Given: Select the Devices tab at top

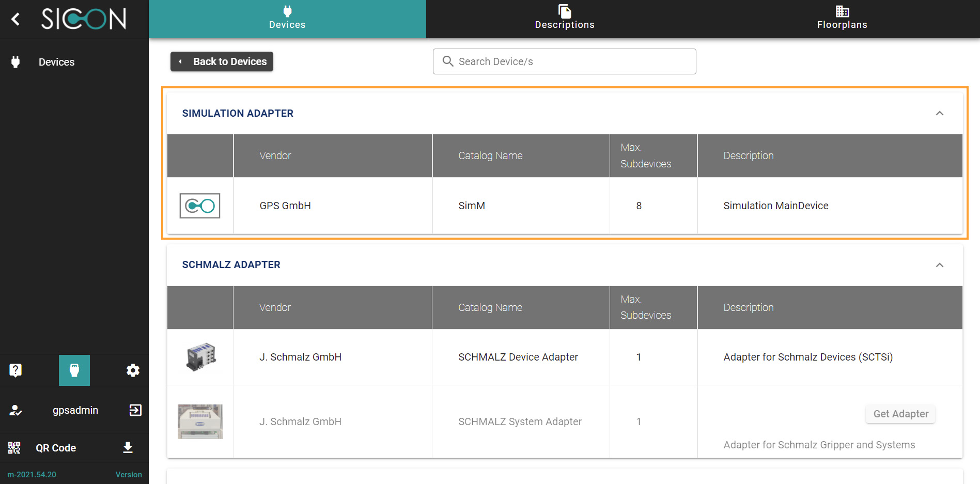Looking at the screenshot, I should click(x=287, y=19).
